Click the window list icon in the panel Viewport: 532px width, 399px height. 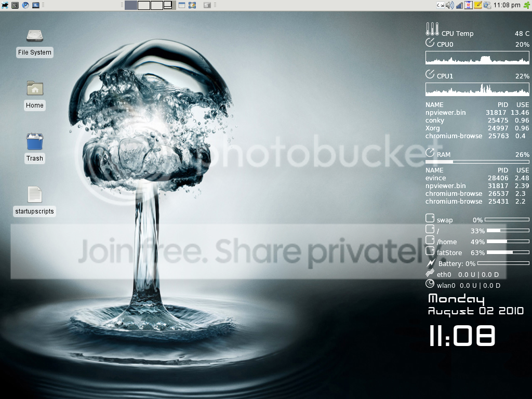(x=182, y=5)
